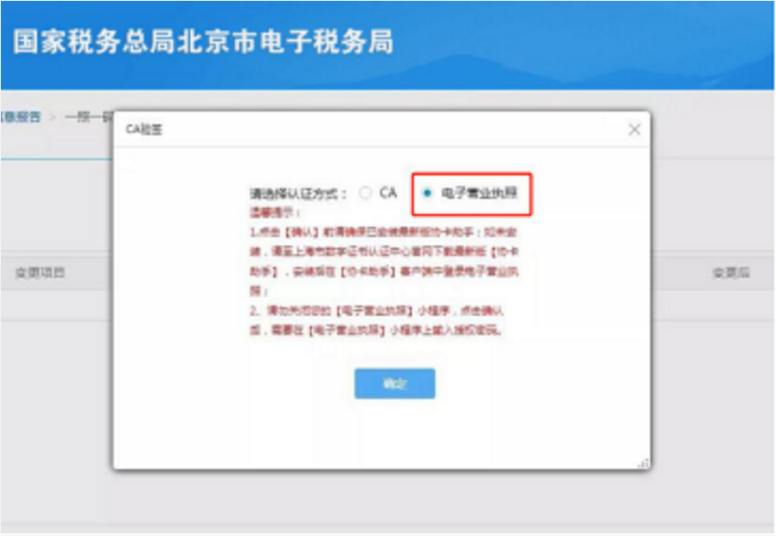Open the 信息报告 breadcrumb link
Screen dimensions: 776x536
click(20, 117)
